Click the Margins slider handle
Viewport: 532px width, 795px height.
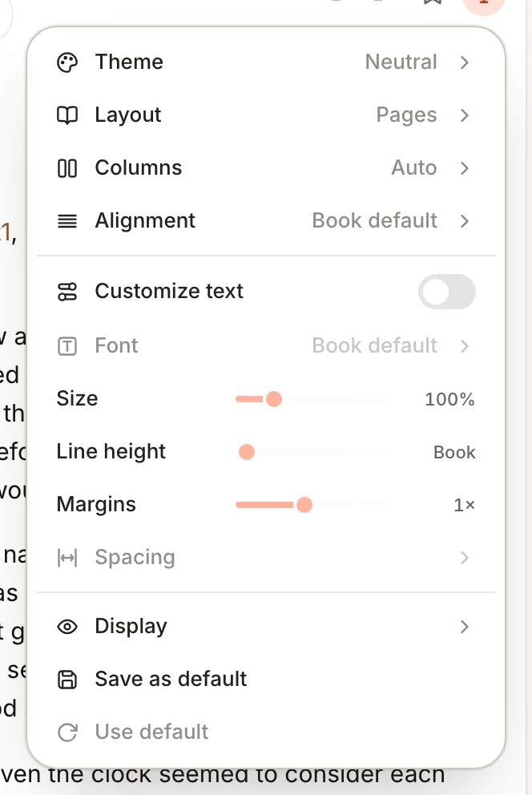click(304, 505)
